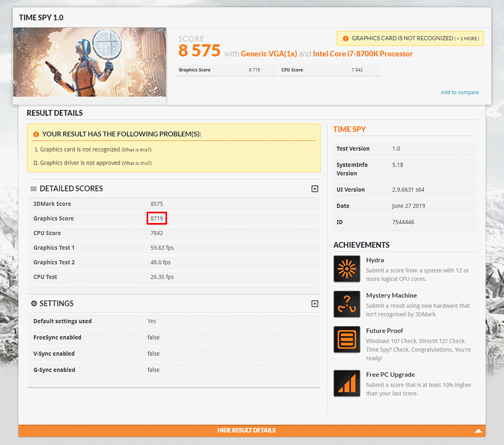
Task: Click the warning icon in graphics card banner
Action: coord(346,38)
